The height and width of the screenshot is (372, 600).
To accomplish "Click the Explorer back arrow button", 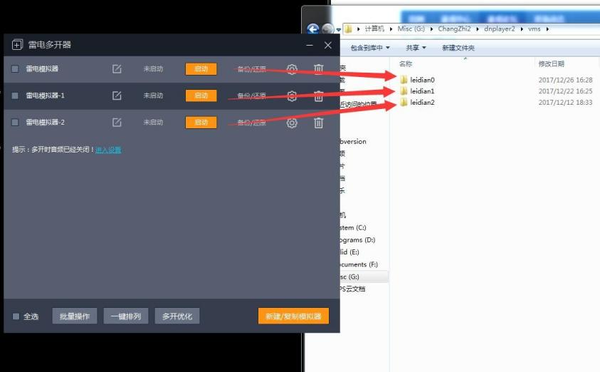I will click(x=313, y=29).
